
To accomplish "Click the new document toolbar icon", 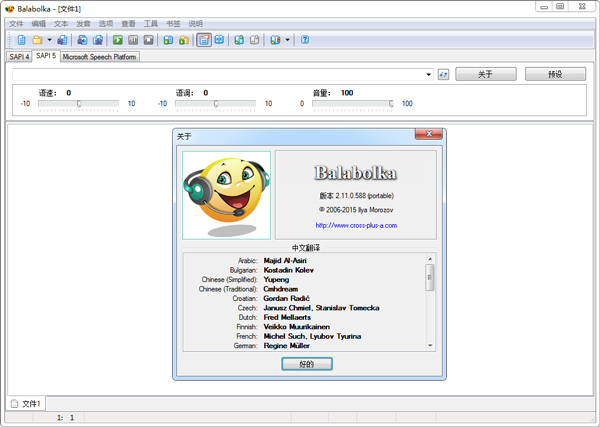I will (21, 40).
